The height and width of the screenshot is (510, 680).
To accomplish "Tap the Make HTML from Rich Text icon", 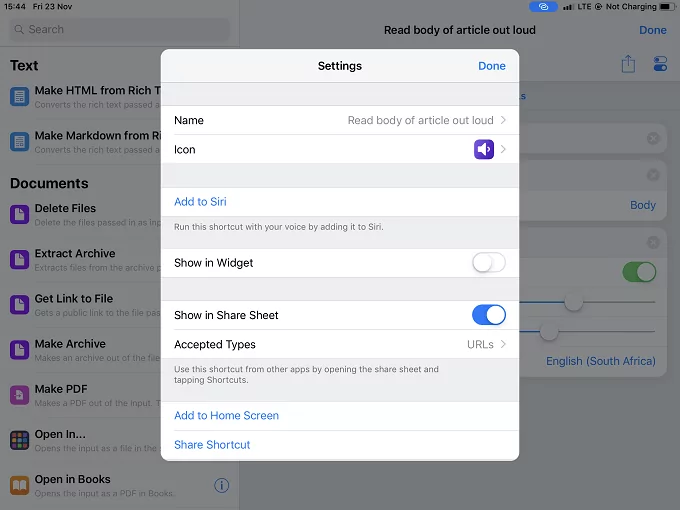I will [x=20, y=96].
